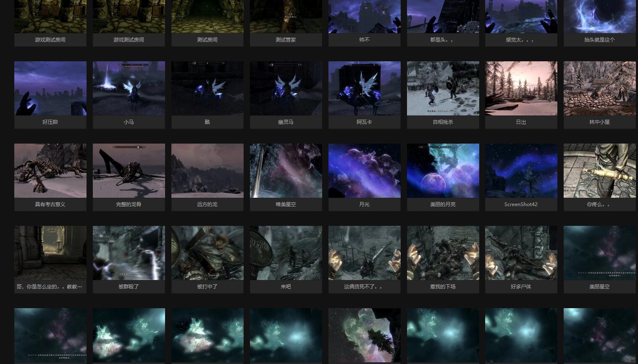
Task: Click the caption 感觉太。。。
Action: 521,40
